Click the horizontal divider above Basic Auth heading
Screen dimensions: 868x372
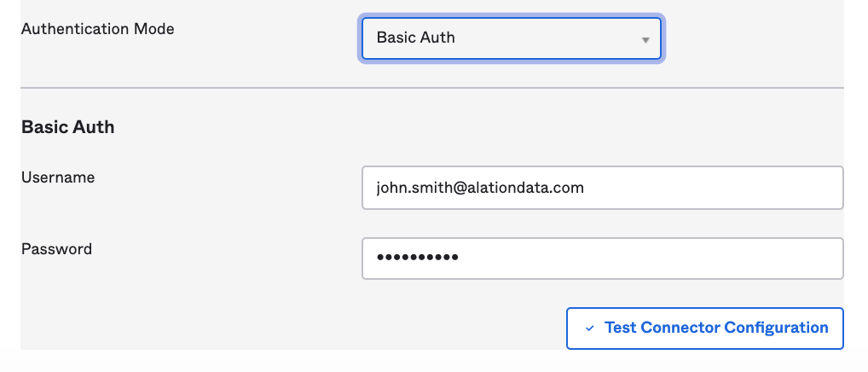click(x=432, y=88)
